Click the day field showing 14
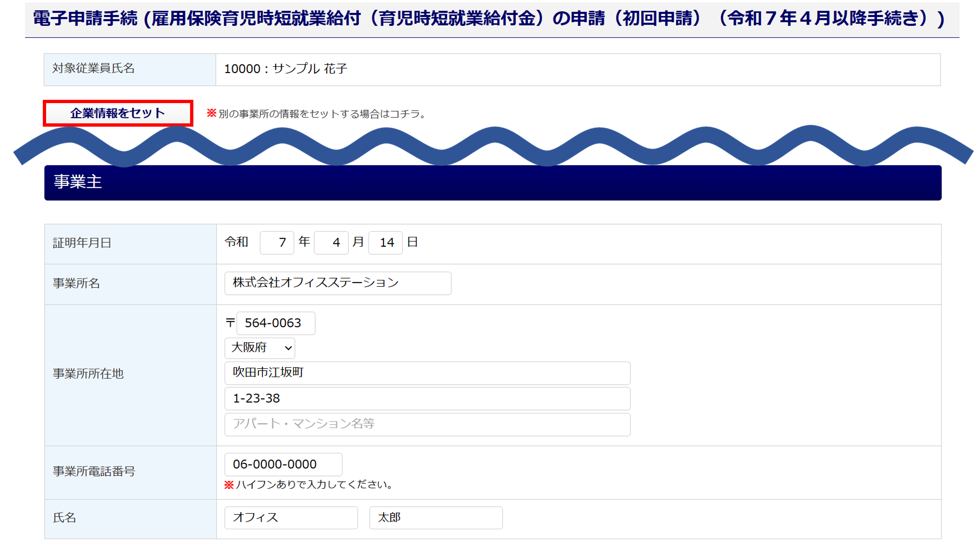 [x=385, y=242]
